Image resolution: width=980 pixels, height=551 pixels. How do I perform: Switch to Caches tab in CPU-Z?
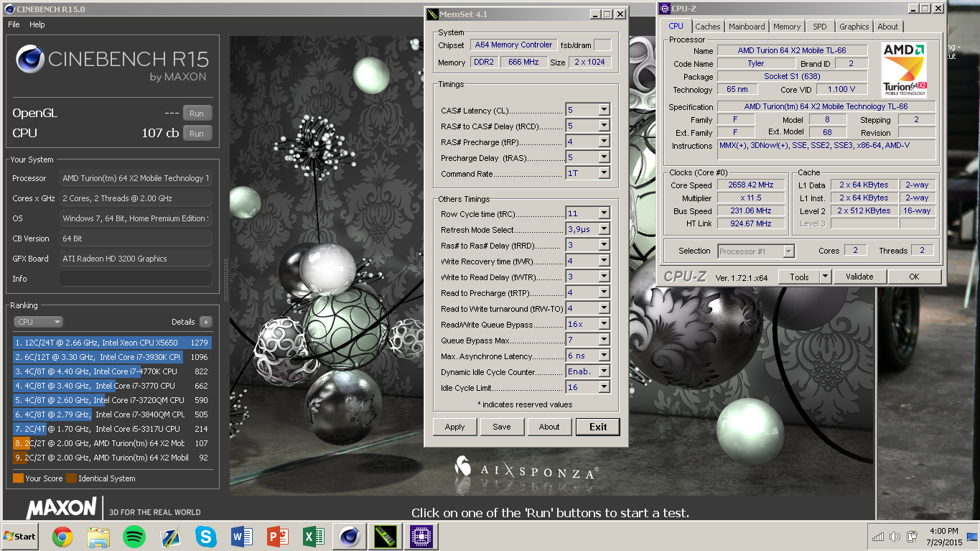[707, 27]
